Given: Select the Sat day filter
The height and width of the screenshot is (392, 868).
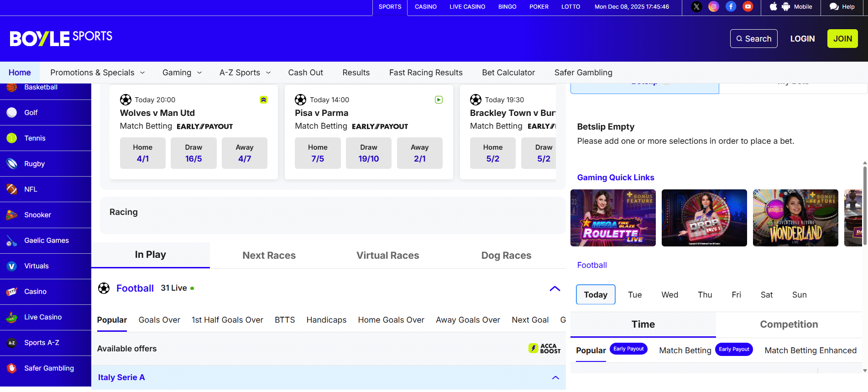Looking at the screenshot, I should [767, 295].
